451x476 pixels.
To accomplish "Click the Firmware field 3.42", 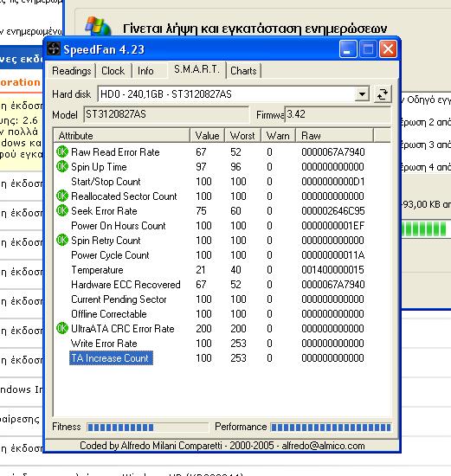I will [338, 114].
